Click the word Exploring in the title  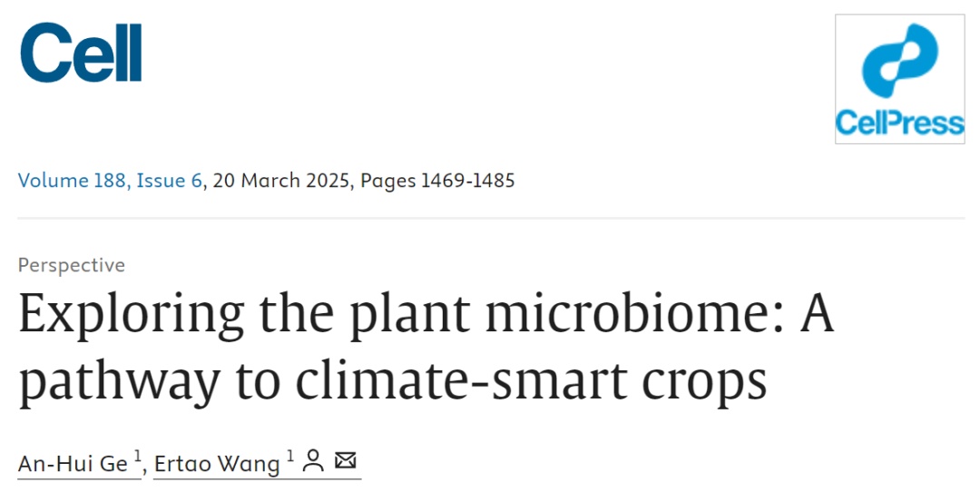pyautogui.click(x=131, y=315)
